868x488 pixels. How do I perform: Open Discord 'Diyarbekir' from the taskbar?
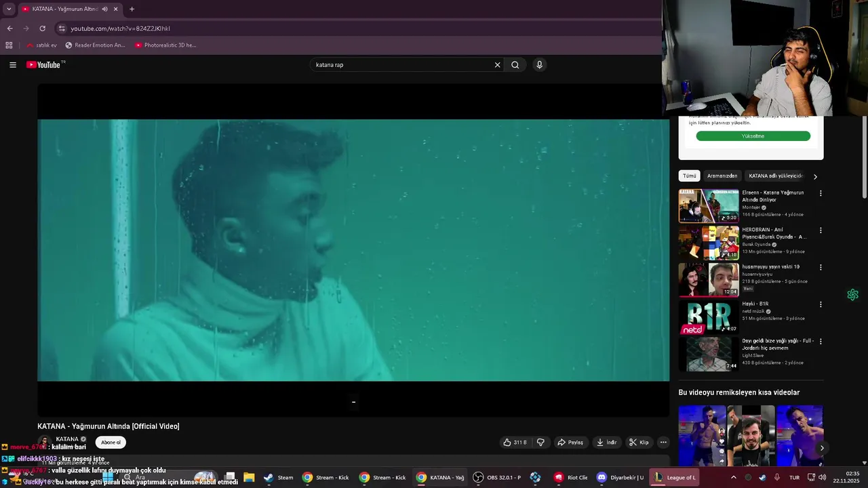(620, 477)
